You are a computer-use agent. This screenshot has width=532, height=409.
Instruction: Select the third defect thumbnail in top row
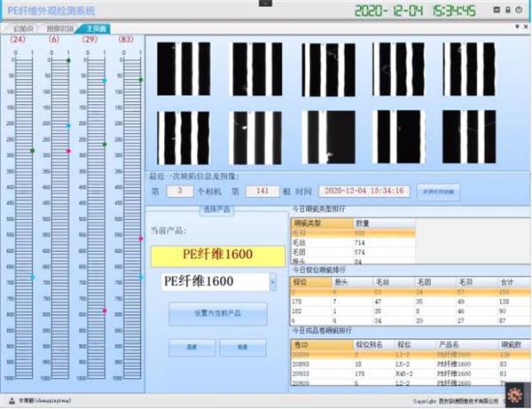point(328,69)
